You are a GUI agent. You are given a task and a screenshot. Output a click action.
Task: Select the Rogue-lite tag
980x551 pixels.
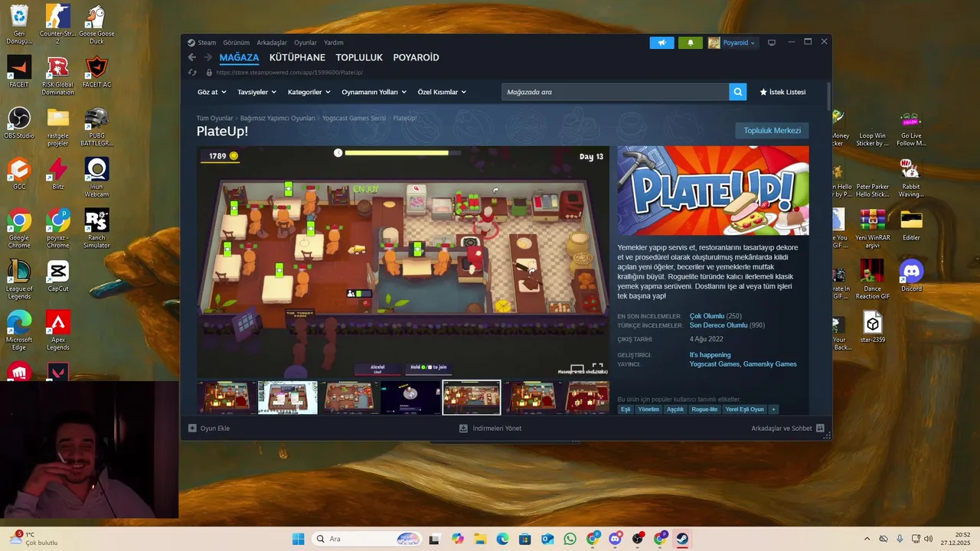[x=705, y=409]
